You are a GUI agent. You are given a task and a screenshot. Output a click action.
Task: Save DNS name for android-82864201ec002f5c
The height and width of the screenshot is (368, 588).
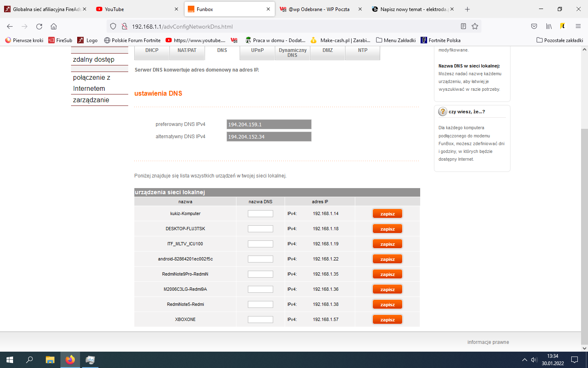(x=388, y=259)
